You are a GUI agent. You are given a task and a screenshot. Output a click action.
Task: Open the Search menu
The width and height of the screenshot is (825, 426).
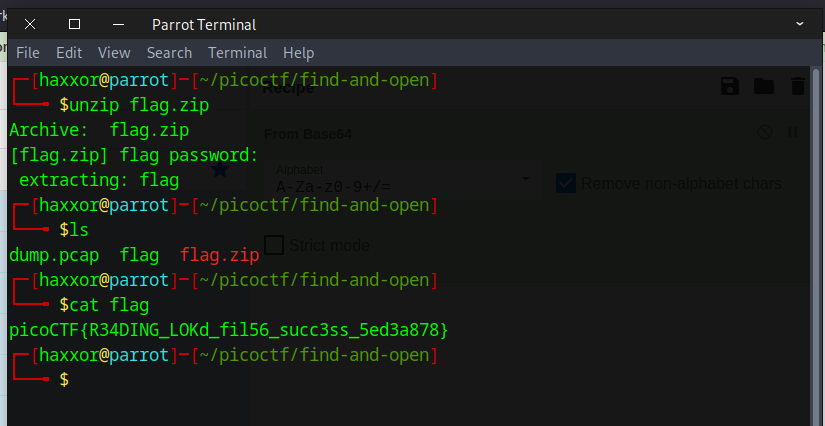pyautogui.click(x=169, y=53)
